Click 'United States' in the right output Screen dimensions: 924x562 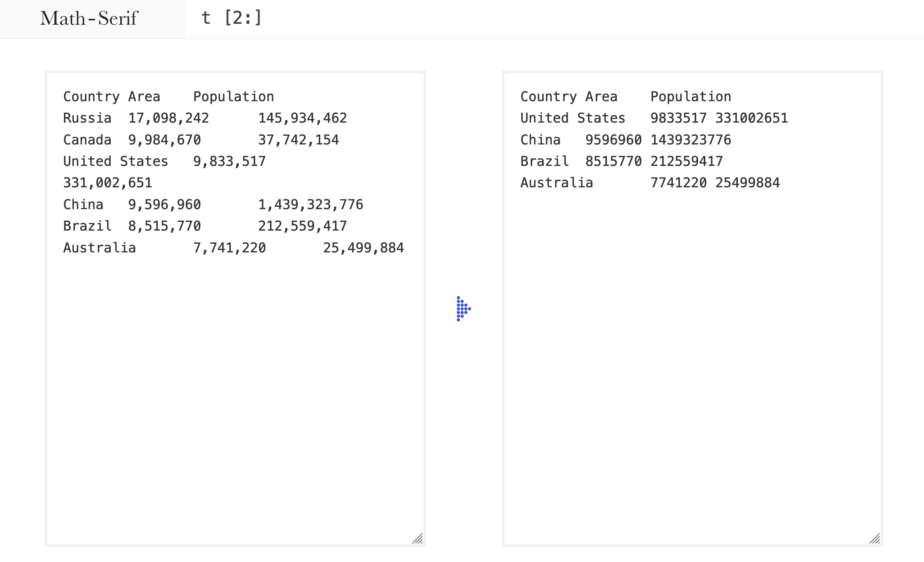point(573,118)
